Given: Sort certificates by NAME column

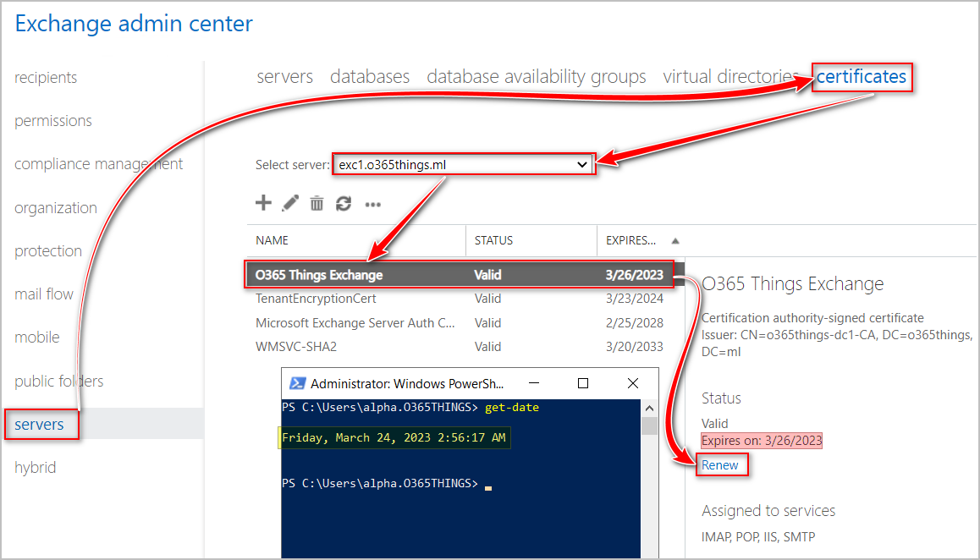Looking at the screenshot, I should click(x=272, y=240).
